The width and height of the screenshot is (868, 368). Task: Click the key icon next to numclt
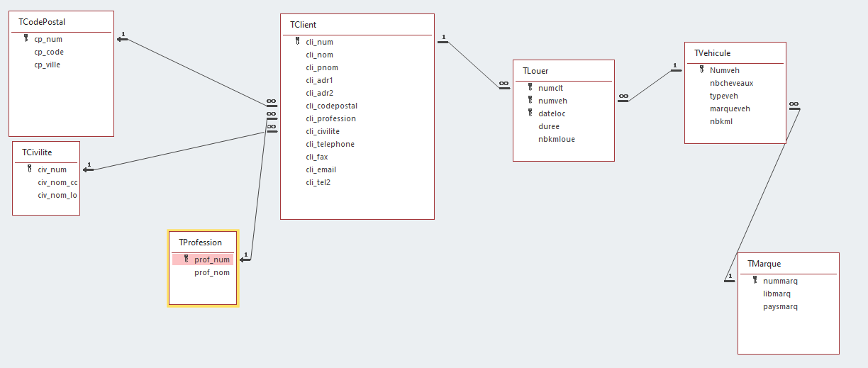pyautogui.click(x=530, y=88)
